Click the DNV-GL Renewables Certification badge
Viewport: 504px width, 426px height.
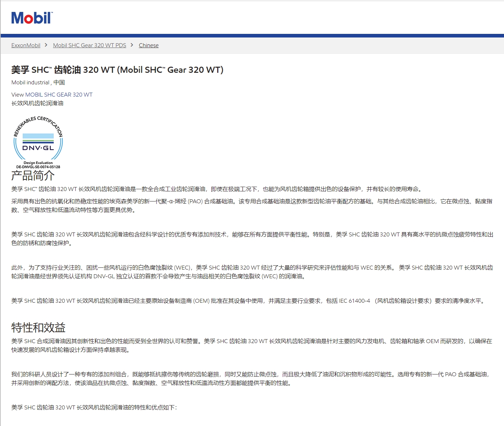(38, 142)
